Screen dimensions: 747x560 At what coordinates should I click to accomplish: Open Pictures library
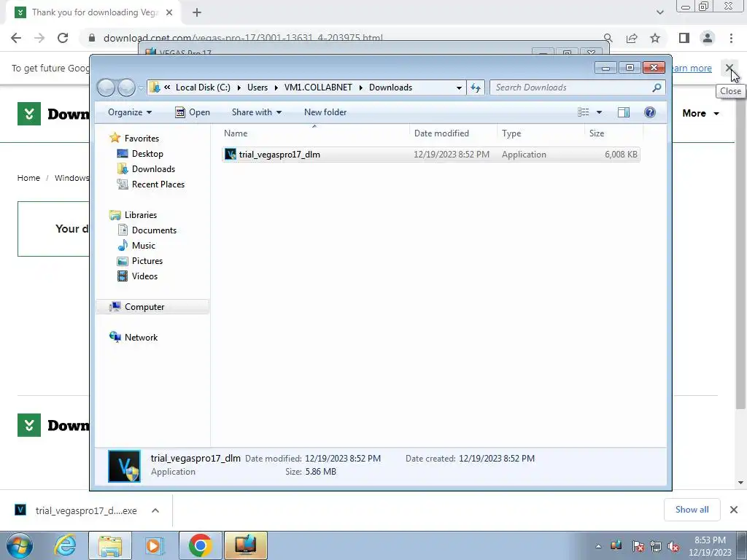(147, 261)
